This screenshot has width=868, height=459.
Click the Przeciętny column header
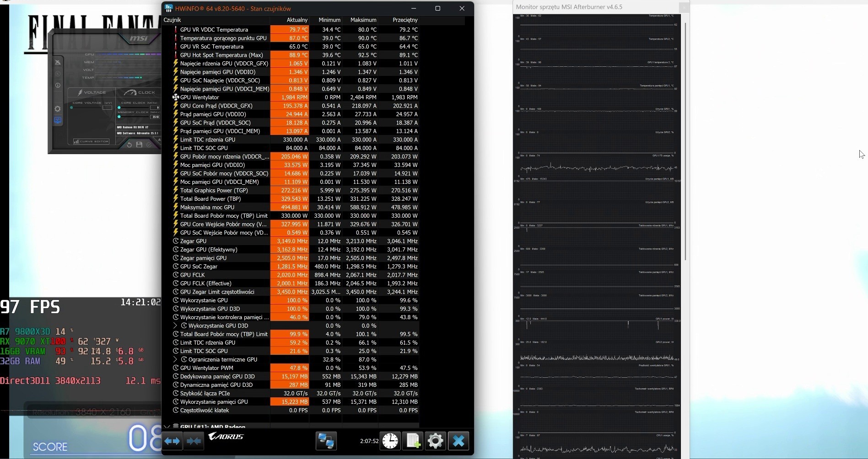coord(399,20)
